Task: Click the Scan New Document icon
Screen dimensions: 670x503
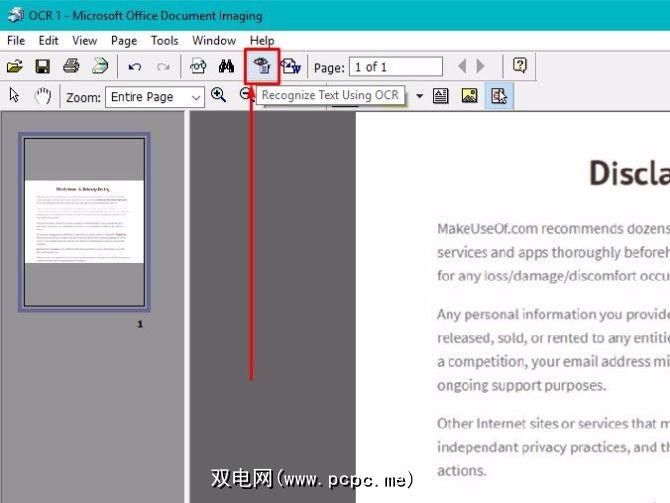Action: [x=100, y=66]
